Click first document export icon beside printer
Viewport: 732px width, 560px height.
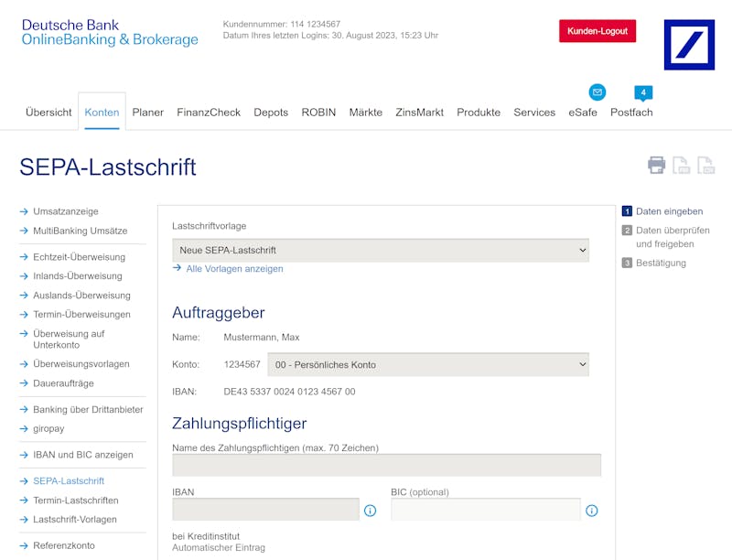681,166
